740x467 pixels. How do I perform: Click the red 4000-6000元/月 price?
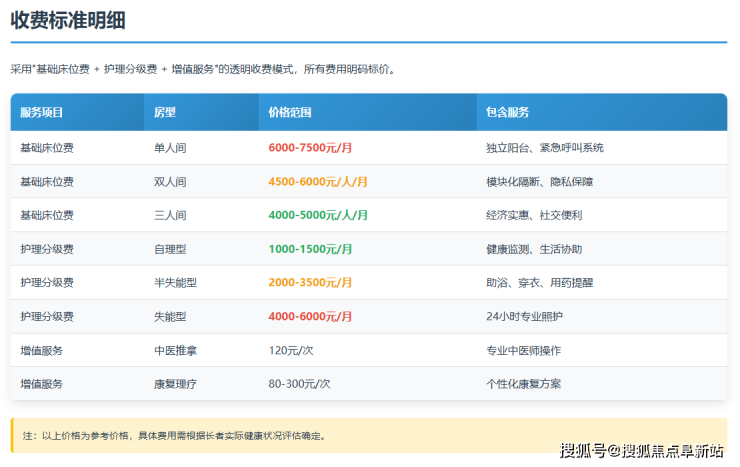click(310, 316)
